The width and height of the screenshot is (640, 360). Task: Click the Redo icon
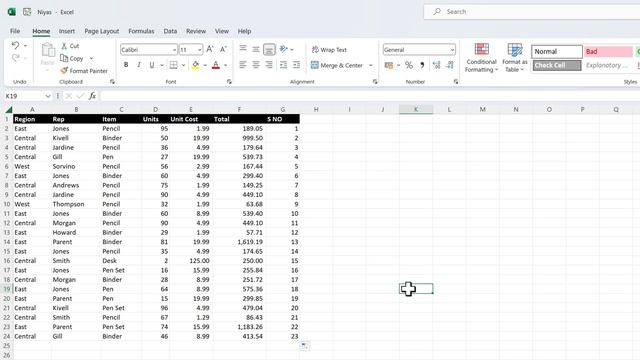coord(16,58)
